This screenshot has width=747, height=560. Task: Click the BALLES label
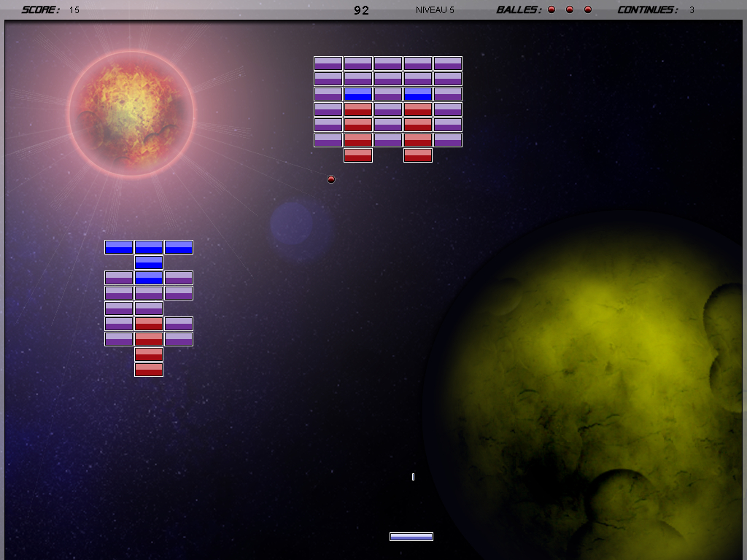pos(519,10)
